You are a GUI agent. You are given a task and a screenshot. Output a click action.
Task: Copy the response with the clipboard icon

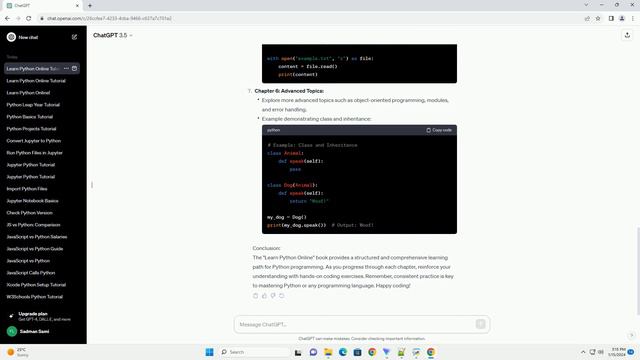[256, 296]
